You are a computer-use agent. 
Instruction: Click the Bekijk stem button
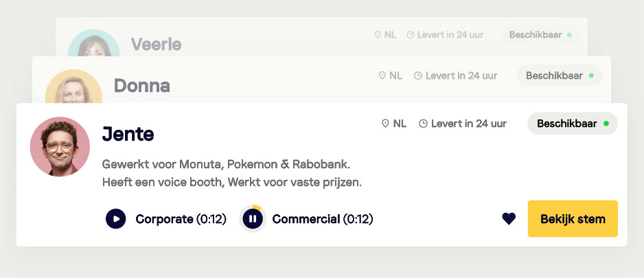573,219
